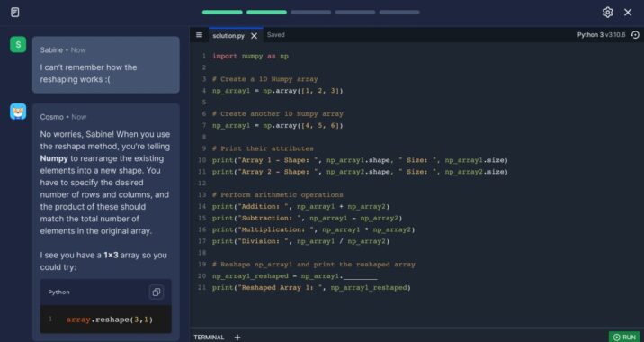Click the '# Print their attributes' comment
Viewport: 644px width, 342px height.
[x=263, y=148]
